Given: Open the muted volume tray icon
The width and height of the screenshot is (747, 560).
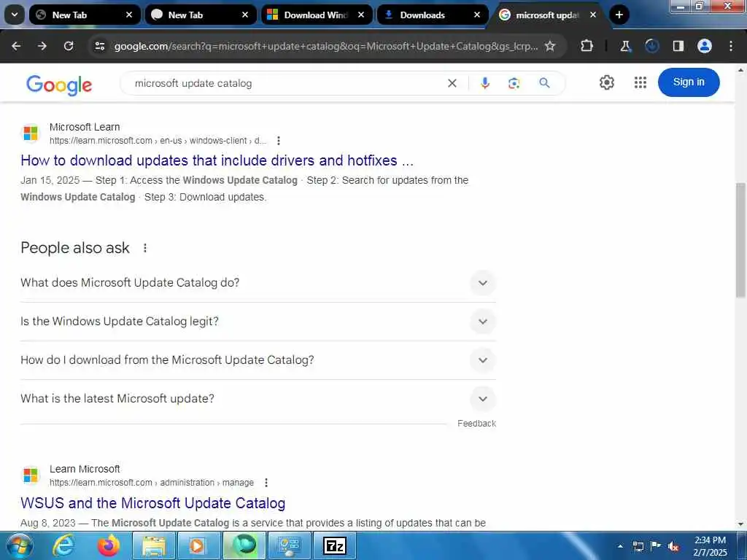Looking at the screenshot, I should click(x=673, y=546).
